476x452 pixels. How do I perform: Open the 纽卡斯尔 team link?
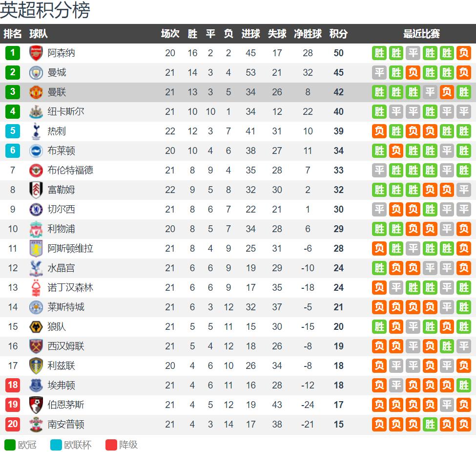tap(66, 112)
